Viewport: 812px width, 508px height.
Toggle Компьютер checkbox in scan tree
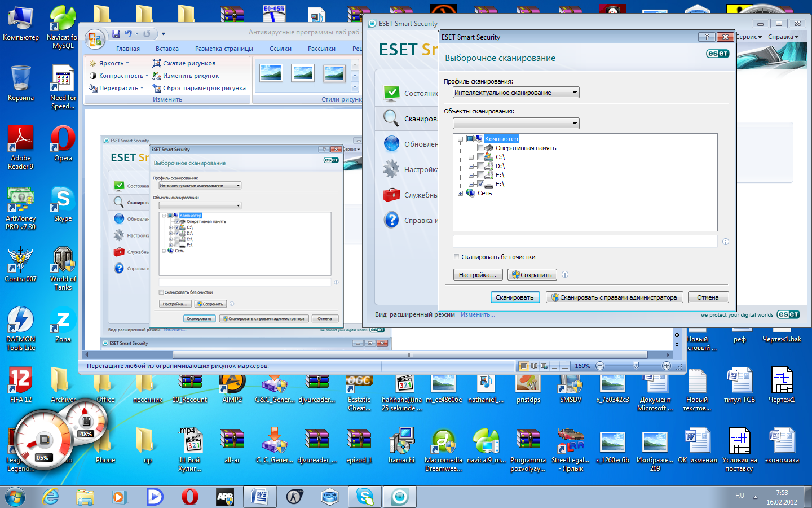[x=470, y=139]
